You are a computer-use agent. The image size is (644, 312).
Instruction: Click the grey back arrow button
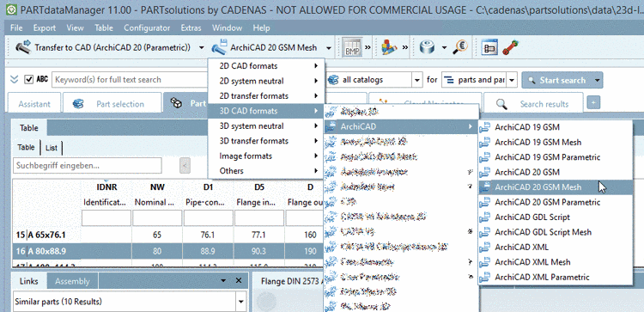[x=185, y=165]
